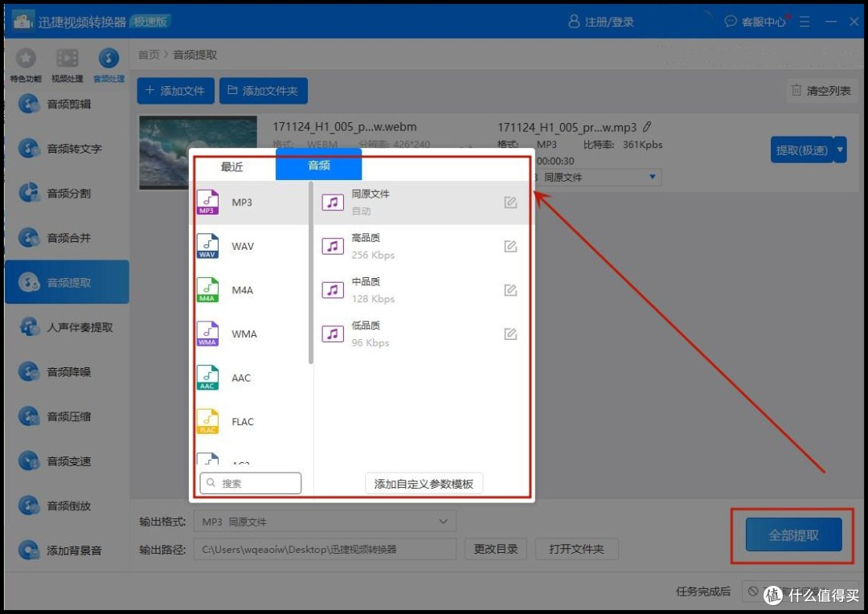Choose the WAV format icon
This screenshot has height=614, width=868.
207,246
